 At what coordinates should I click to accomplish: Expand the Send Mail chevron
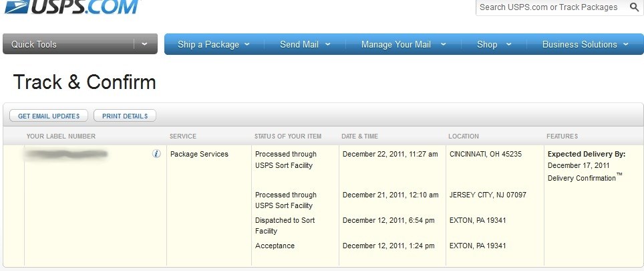[328, 44]
